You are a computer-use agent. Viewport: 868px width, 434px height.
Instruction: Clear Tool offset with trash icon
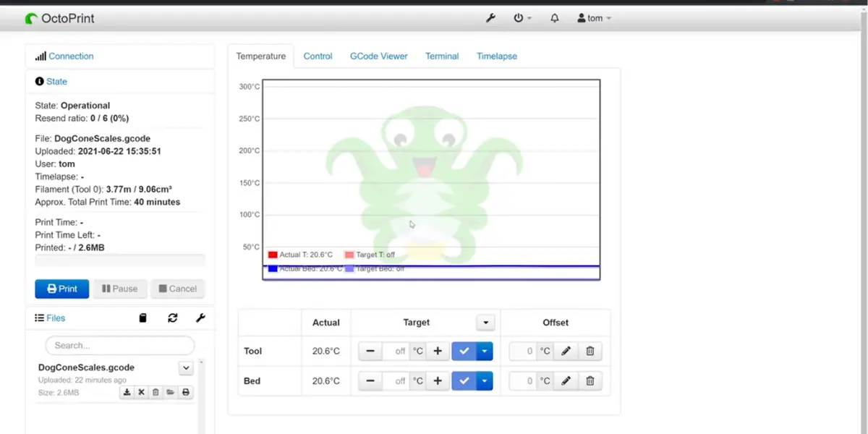pyautogui.click(x=590, y=352)
